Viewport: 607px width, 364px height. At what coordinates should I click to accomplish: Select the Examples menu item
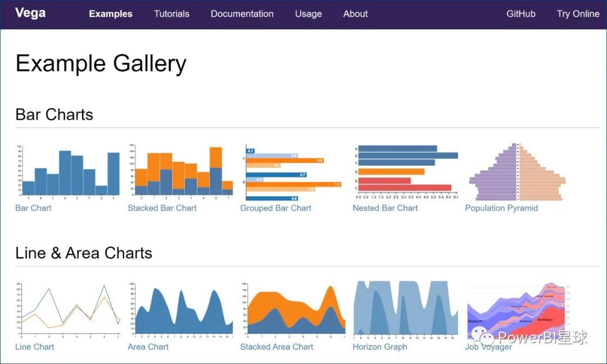[110, 13]
